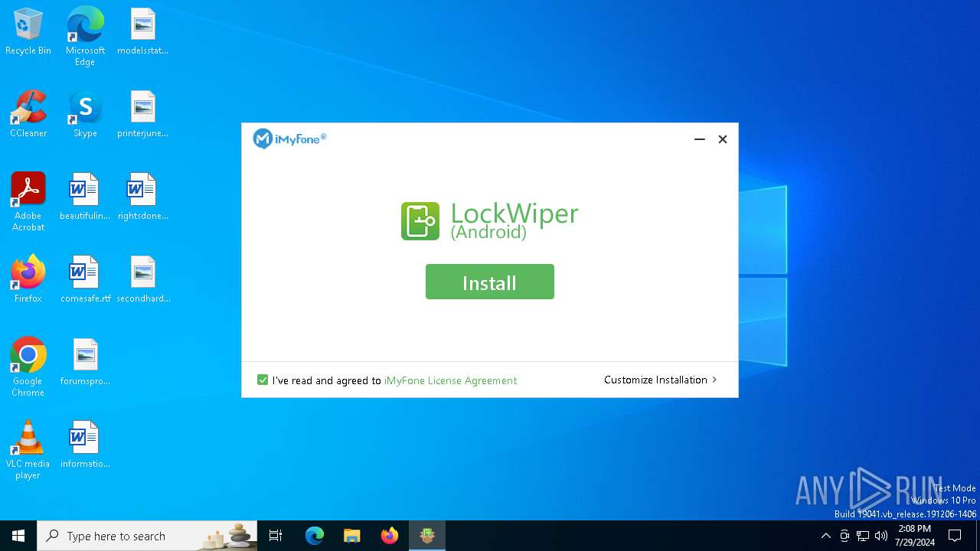Viewport: 980px width, 551px height.
Task: Expand Customize Installation options
Action: [660, 380]
